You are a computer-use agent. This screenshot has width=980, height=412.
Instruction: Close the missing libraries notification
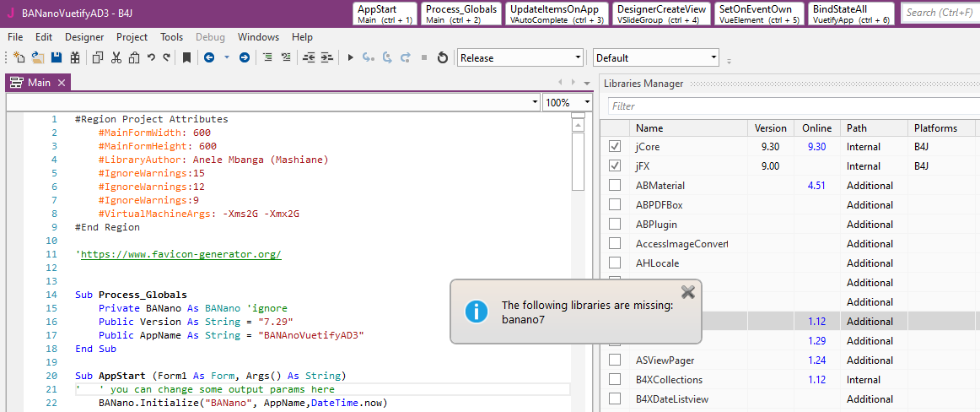tap(687, 292)
